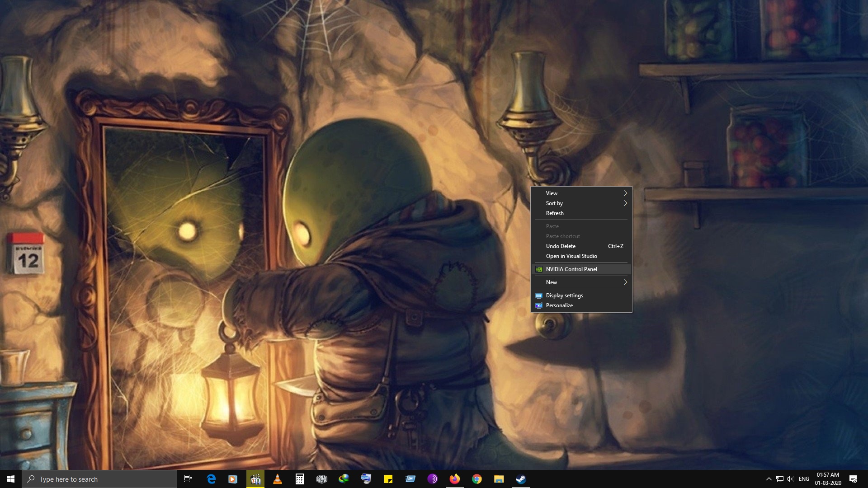Launch Google Chrome from taskbar
The image size is (868, 488).
tap(476, 479)
